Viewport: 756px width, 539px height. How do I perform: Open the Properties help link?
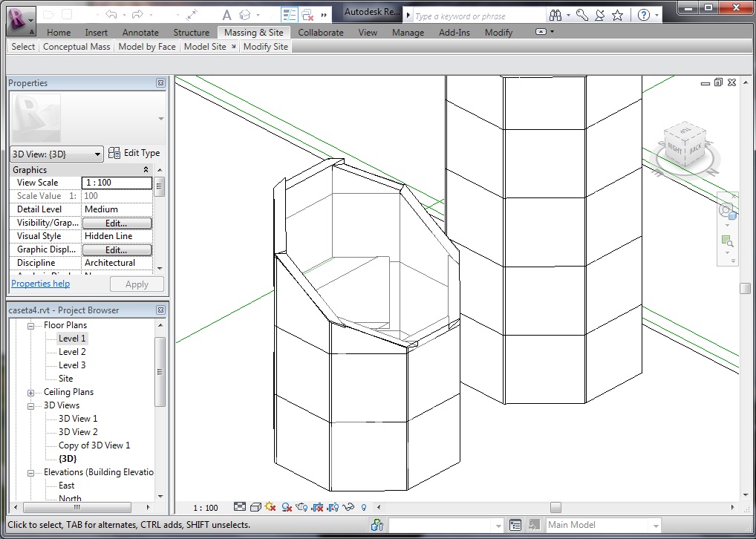[41, 284]
